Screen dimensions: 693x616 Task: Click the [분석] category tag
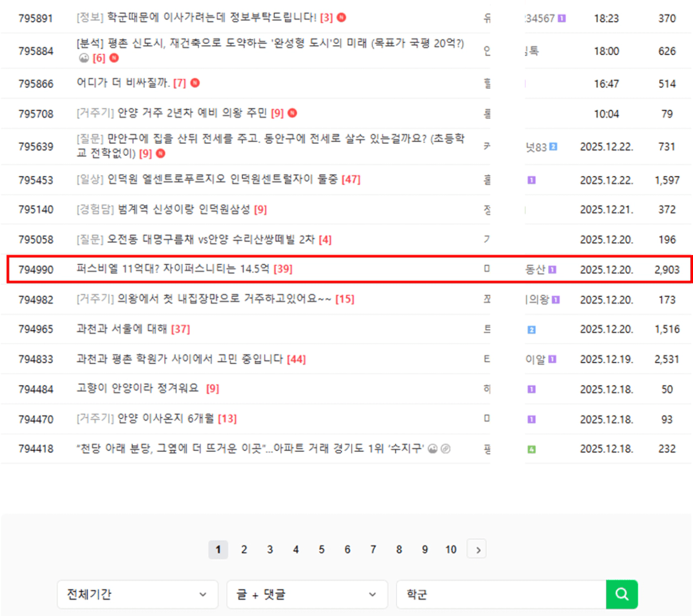[x=90, y=43]
